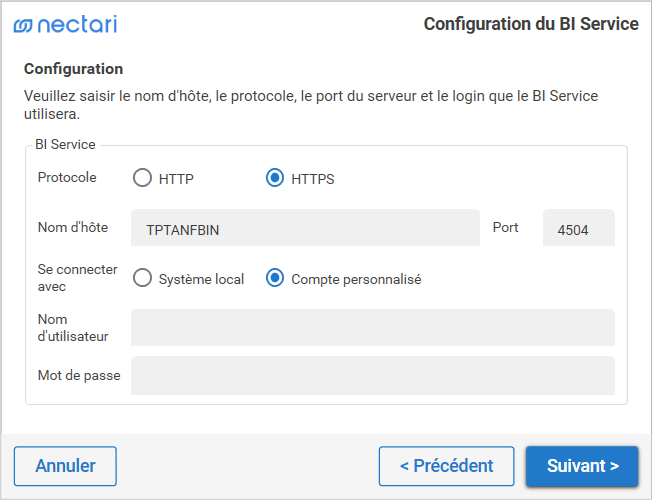652x500 pixels.
Task: Select the HTTP protocol radio button
Action: click(x=143, y=179)
